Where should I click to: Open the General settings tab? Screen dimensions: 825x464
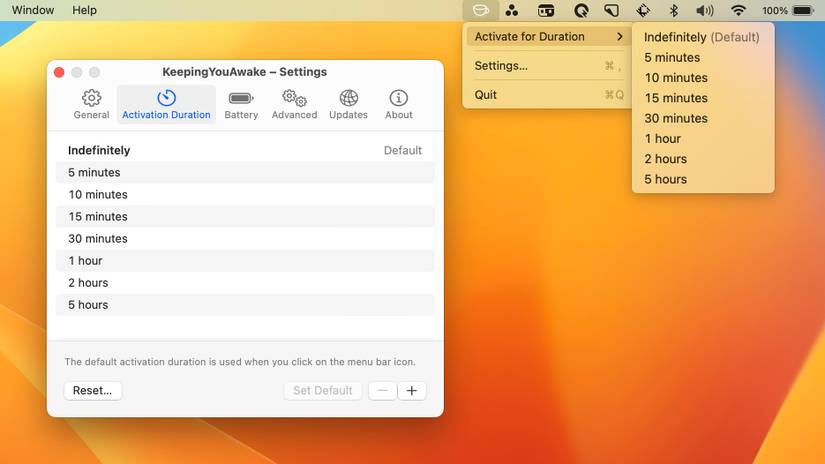pyautogui.click(x=92, y=104)
